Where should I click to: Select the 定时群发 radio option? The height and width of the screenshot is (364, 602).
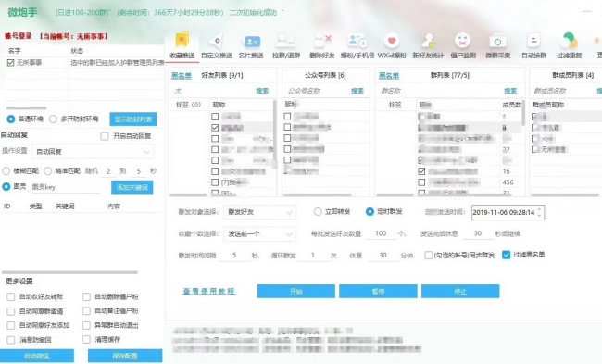pyautogui.click(x=370, y=211)
